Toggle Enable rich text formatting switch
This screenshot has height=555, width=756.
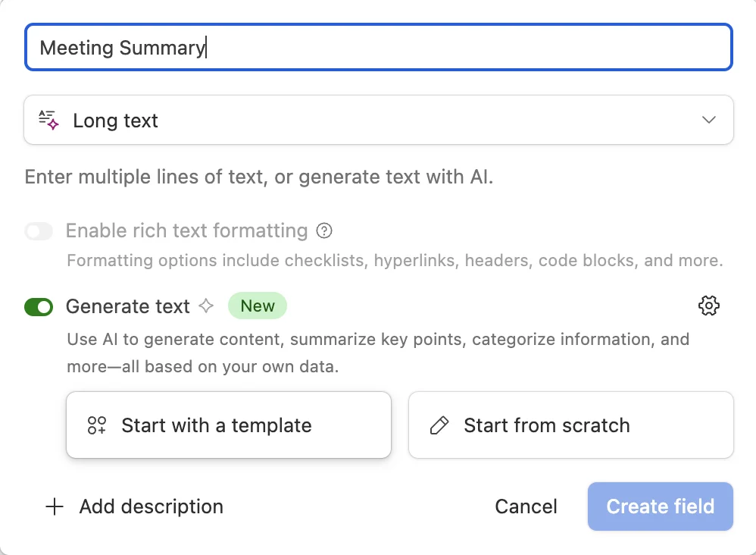[39, 231]
